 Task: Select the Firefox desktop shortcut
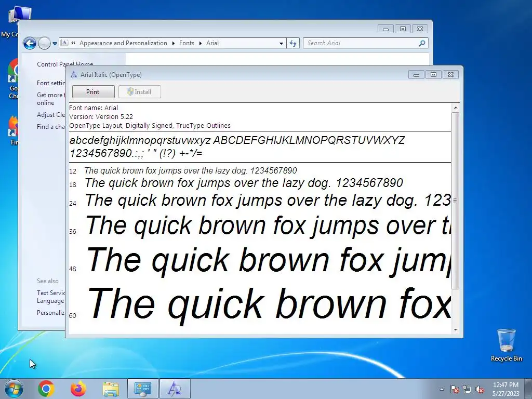pos(12,131)
